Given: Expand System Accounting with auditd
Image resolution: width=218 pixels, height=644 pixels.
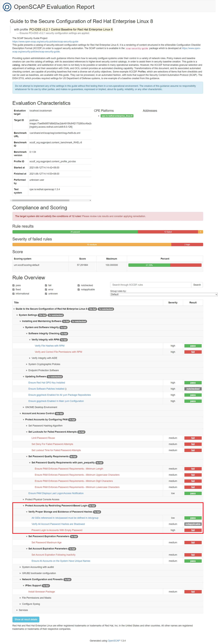Looking at the screenshot, I should (x=20, y=567).
